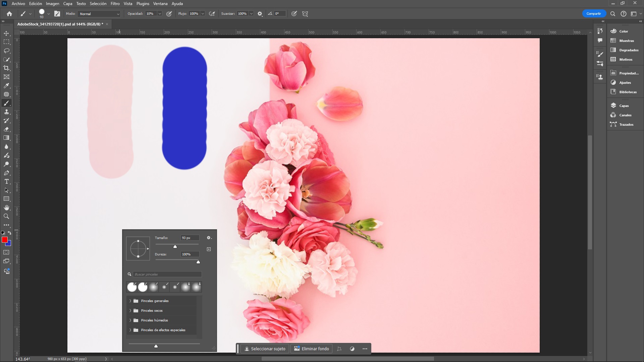Select the Gradient tool
644x362 pixels.
coord(6,138)
